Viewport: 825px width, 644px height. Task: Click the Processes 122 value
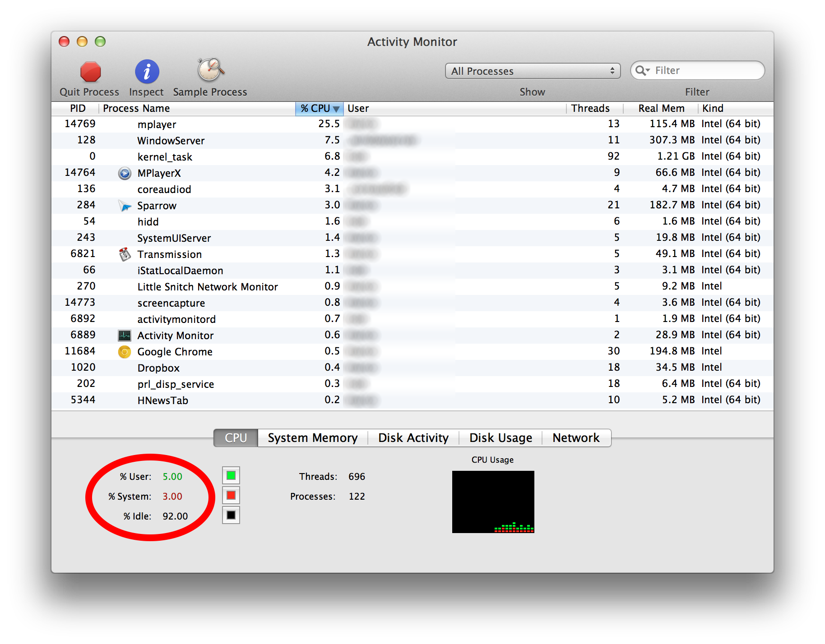click(357, 497)
